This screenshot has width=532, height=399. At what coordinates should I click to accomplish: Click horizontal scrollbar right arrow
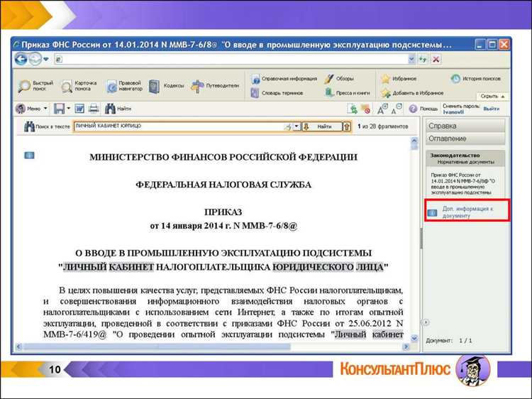tap(406, 346)
